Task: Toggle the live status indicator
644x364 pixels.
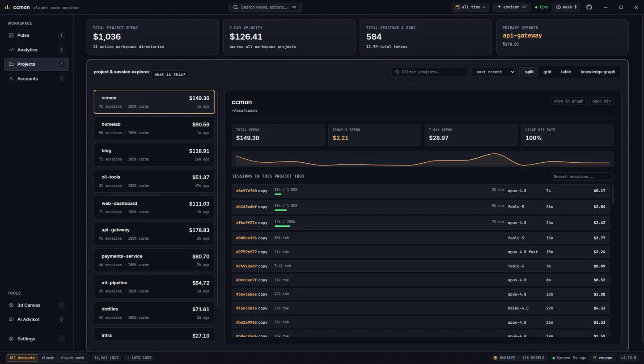Action: (x=542, y=7)
